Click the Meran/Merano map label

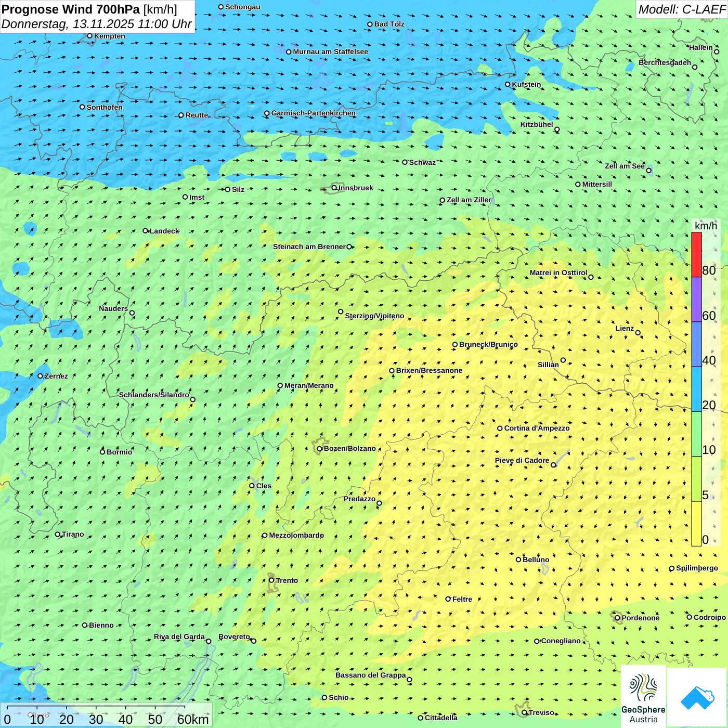[x=309, y=385]
